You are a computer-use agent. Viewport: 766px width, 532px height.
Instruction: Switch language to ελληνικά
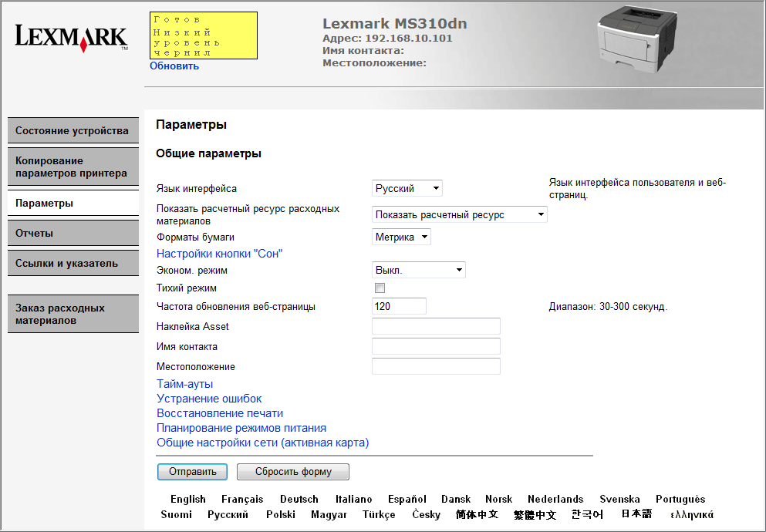692,514
